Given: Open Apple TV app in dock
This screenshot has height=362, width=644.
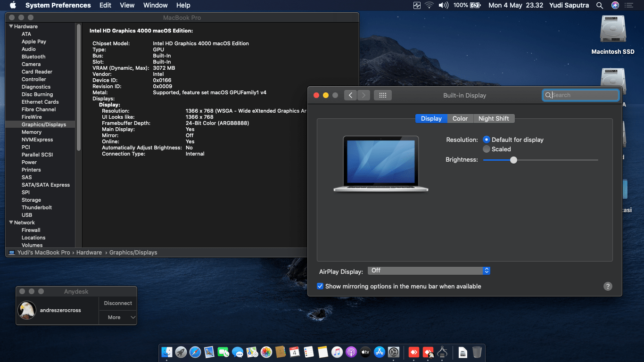Looking at the screenshot, I should click(x=365, y=352).
